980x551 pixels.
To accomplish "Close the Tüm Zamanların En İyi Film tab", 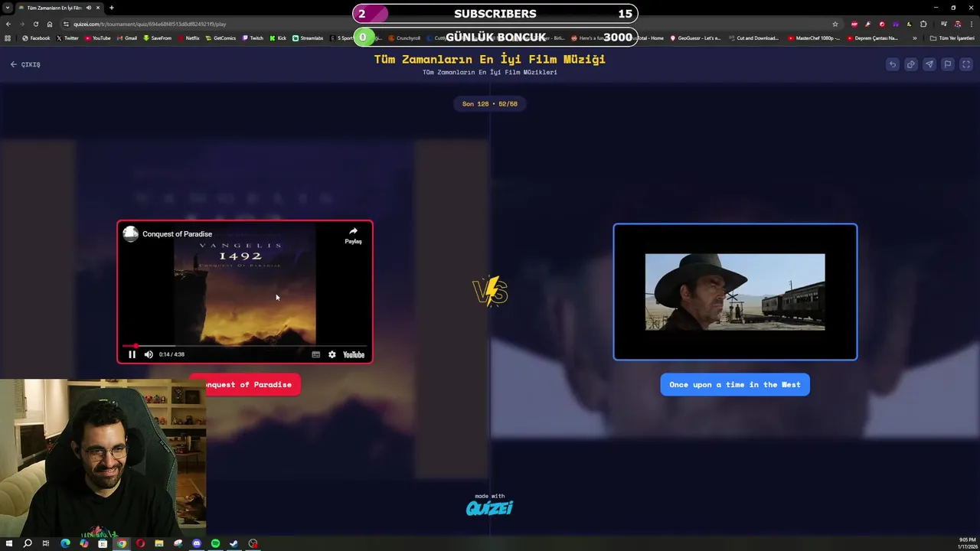I will [x=99, y=8].
